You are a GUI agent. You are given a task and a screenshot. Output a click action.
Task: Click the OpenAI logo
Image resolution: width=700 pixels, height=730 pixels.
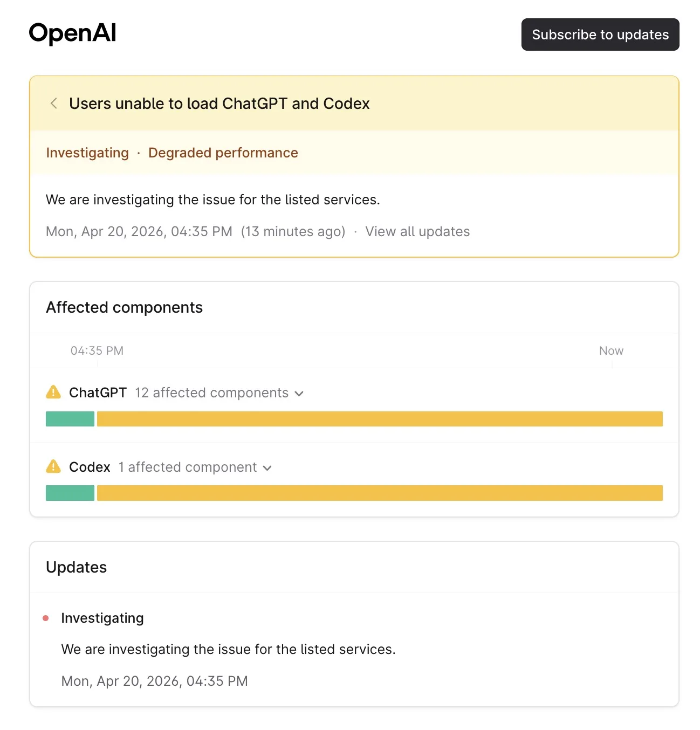pyautogui.click(x=72, y=33)
